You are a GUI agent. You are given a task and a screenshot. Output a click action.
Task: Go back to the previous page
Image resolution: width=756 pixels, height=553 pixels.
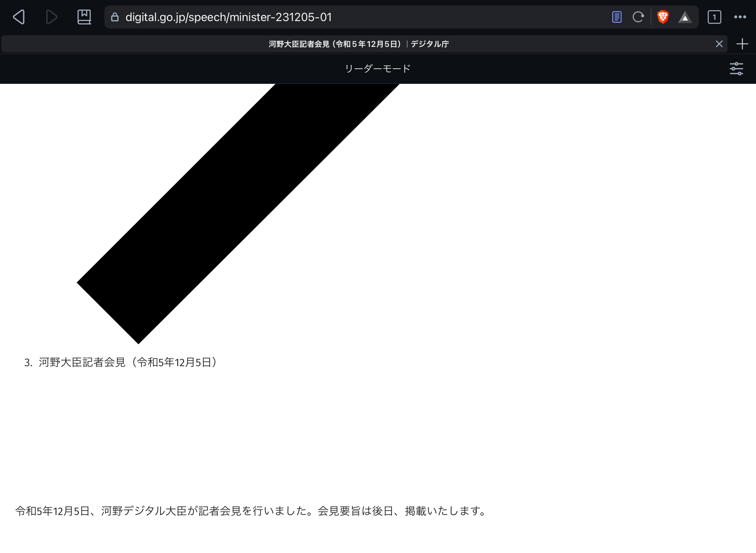[x=19, y=17]
